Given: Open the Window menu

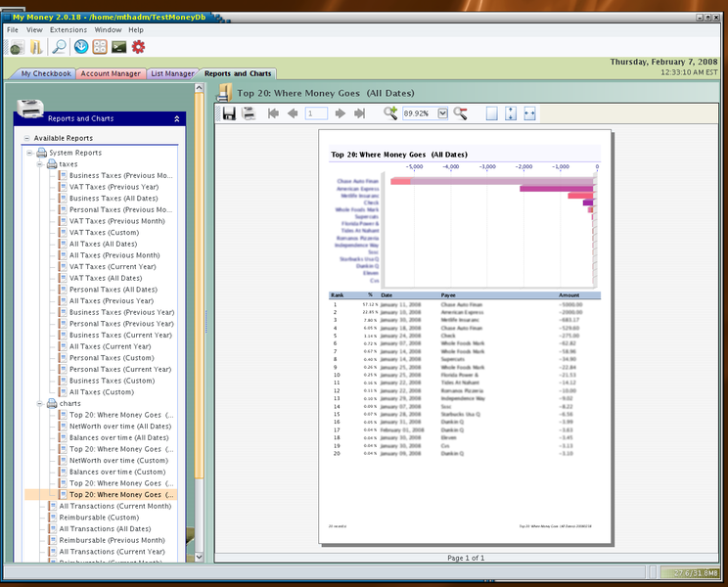Looking at the screenshot, I should pyautogui.click(x=108, y=29).
